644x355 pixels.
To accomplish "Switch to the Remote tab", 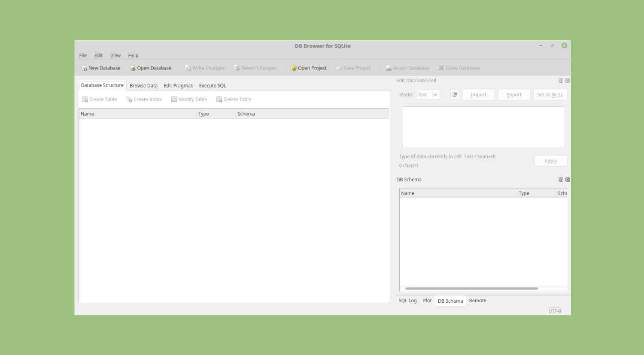I will click(x=477, y=301).
